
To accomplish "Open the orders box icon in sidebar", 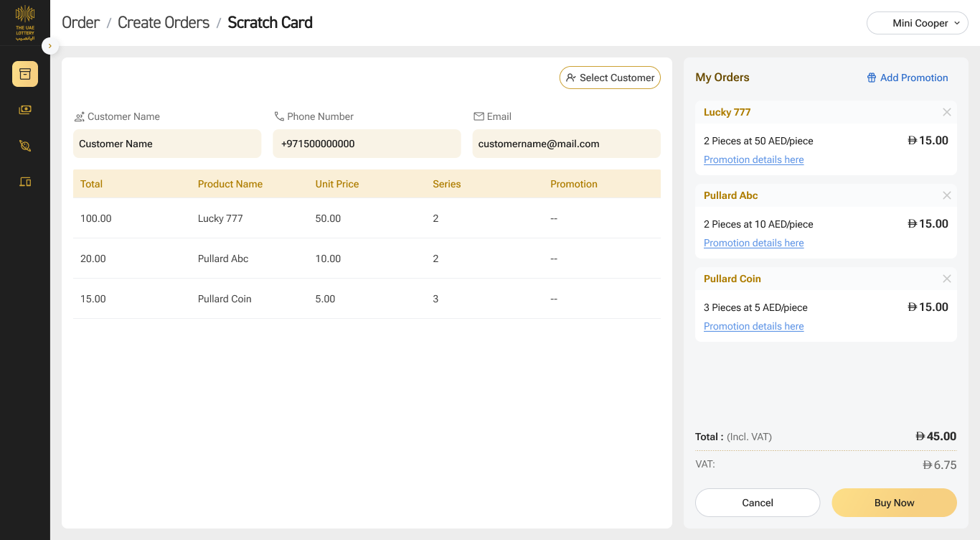I will pyautogui.click(x=25, y=74).
